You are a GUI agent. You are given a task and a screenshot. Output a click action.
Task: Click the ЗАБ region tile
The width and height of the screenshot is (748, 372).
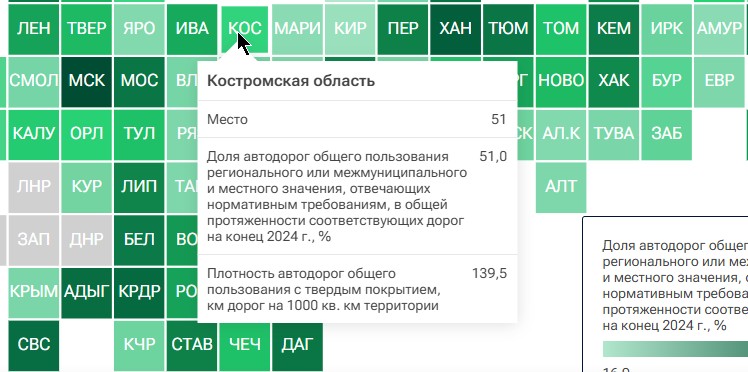[x=666, y=134]
